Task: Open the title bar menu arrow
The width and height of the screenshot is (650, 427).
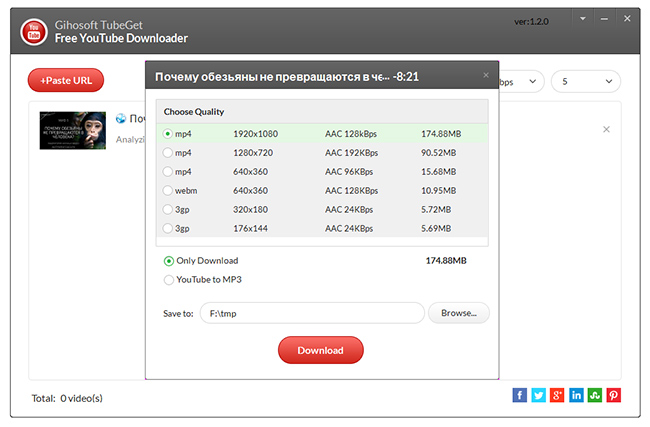Action: coord(582,19)
